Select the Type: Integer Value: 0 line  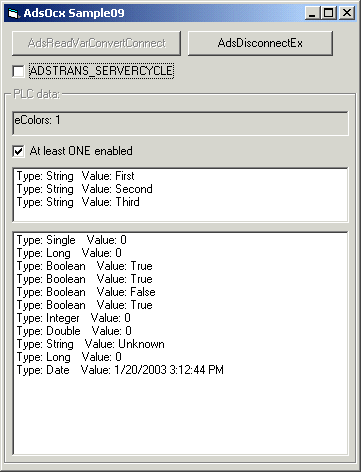point(74,318)
